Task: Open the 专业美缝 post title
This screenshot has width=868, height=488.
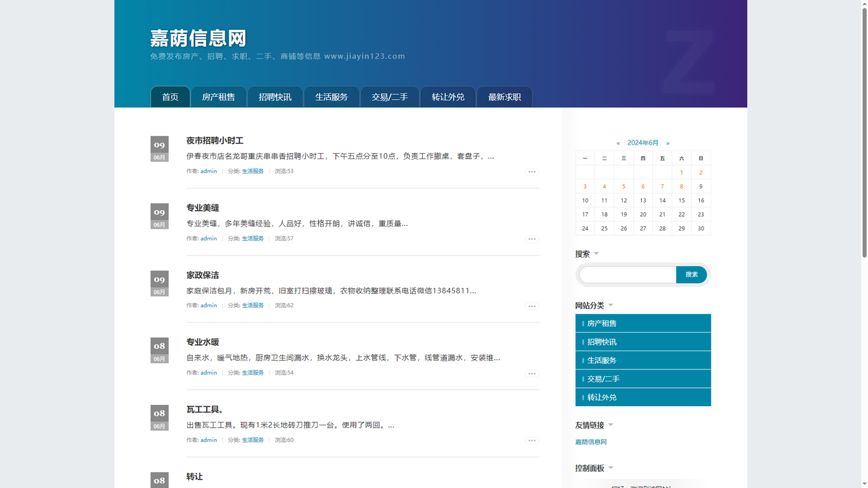Action: click(203, 208)
